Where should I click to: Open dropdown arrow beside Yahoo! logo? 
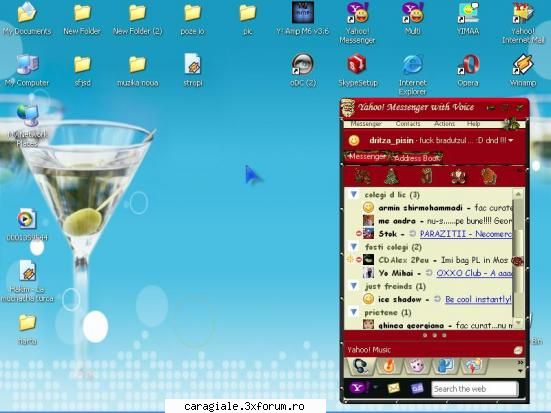pos(376,387)
